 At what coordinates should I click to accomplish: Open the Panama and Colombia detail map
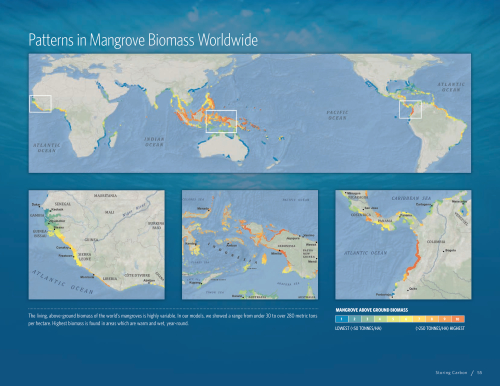[x=403, y=245]
